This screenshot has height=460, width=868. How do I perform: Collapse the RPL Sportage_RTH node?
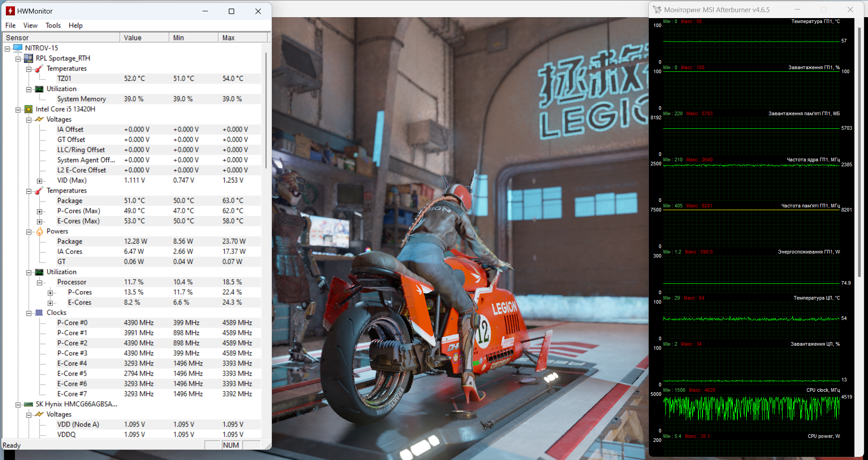18,59
